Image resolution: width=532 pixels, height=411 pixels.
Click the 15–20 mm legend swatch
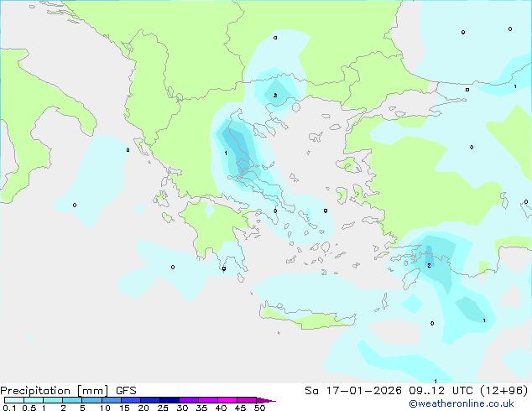click(130, 400)
